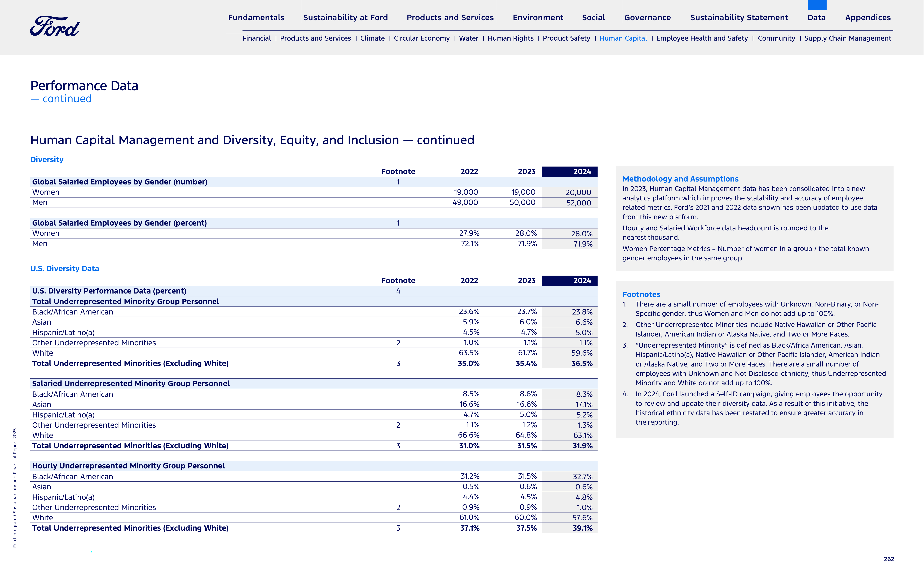This screenshot has height=578, width=924.
Task: Open the Climate data subsection
Action: [372, 38]
